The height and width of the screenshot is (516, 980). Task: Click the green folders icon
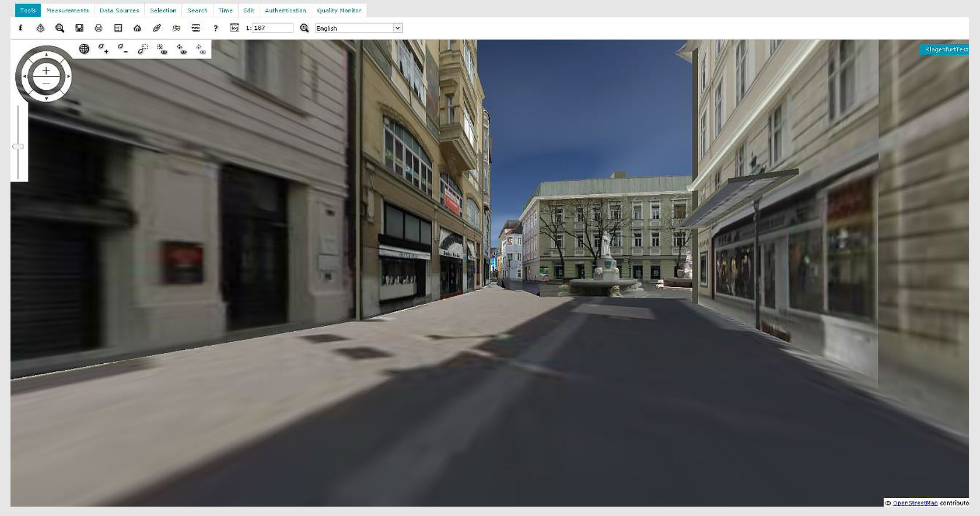(x=176, y=28)
